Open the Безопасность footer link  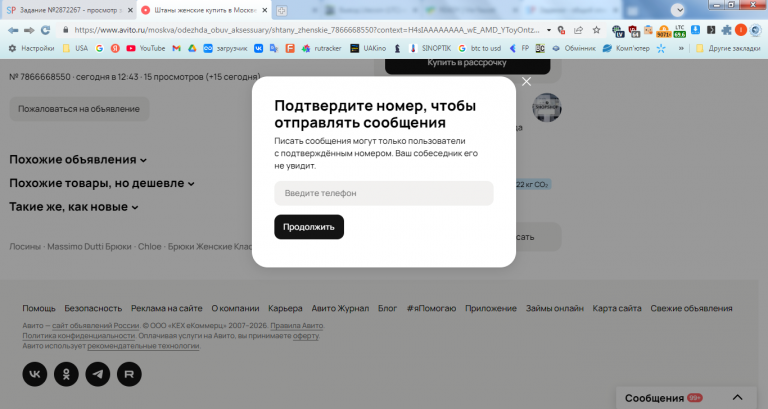point(93,308)
